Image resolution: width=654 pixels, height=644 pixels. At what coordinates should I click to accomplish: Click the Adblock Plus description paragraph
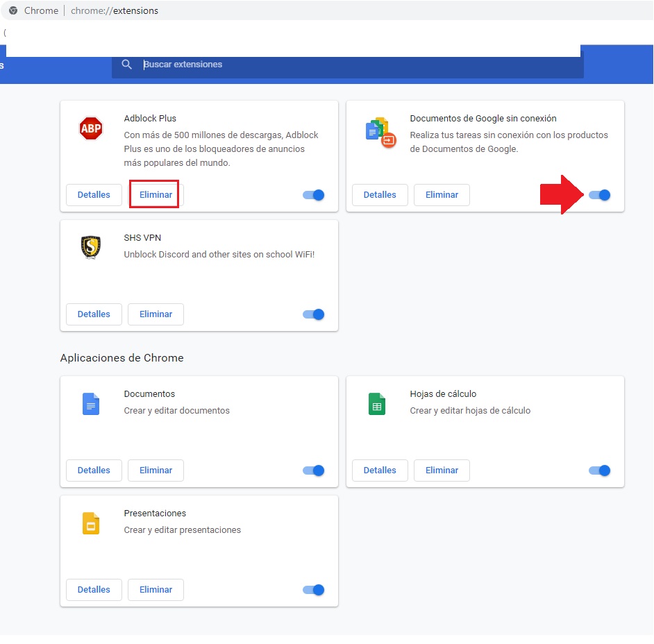[221, 149]
